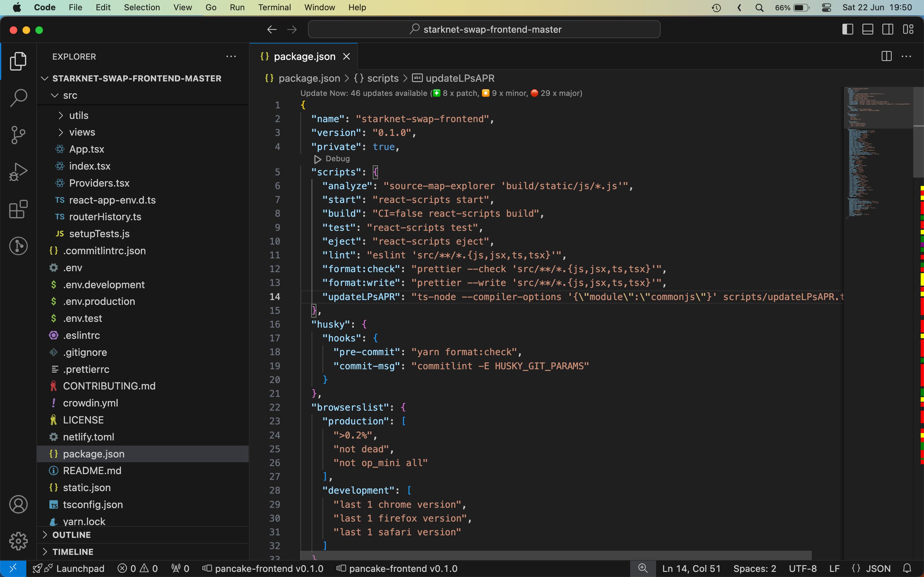
Task: Expand the views folder in Explorer
Action: coord(82,132)
